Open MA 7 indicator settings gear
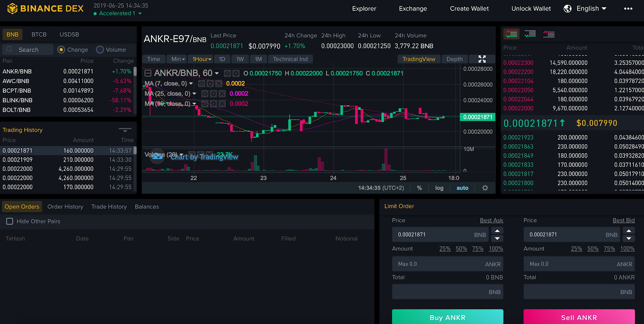This screenshot has width=644, height=324. pyautogui.click(x=210, y=83)
